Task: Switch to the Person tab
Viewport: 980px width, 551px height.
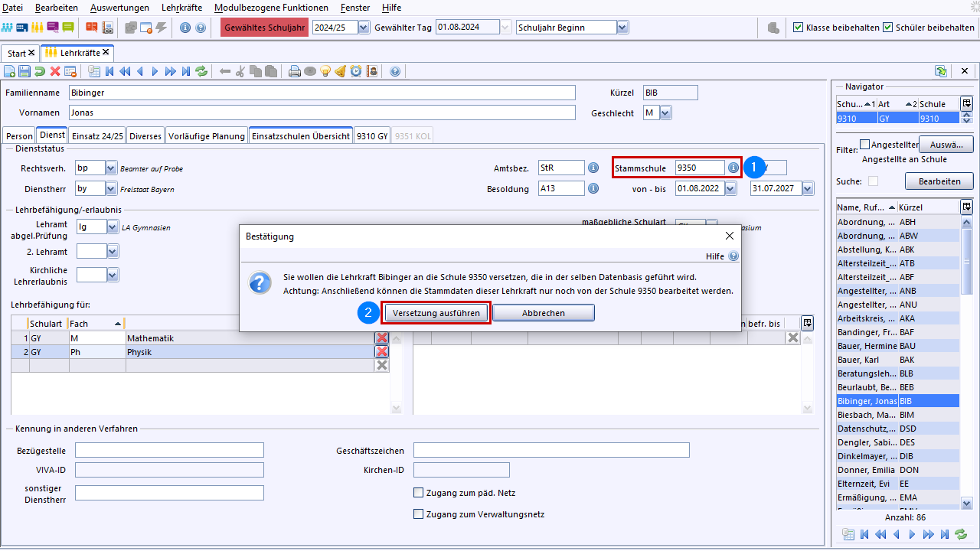Action: [19, 135]
